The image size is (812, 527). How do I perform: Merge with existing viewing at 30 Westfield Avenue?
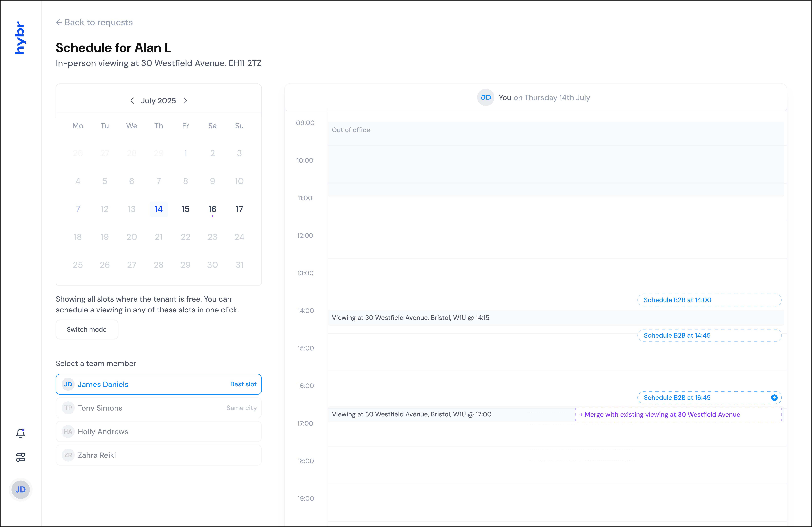click(678, 415)
